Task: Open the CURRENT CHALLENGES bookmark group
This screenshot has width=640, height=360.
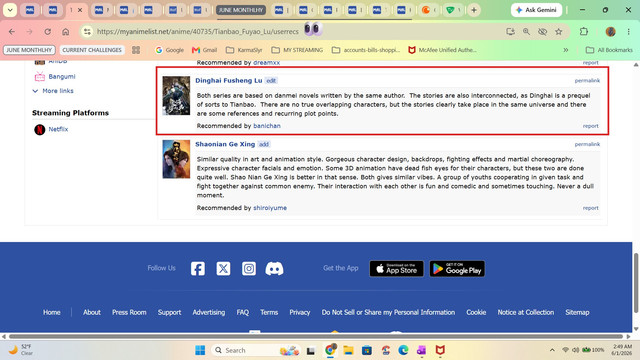Action: tap(92, 50)
